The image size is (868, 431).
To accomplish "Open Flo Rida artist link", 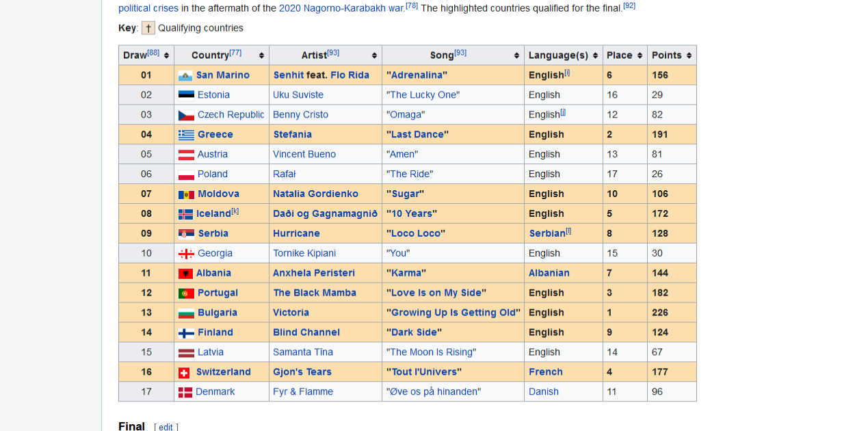I will (350, 75).
